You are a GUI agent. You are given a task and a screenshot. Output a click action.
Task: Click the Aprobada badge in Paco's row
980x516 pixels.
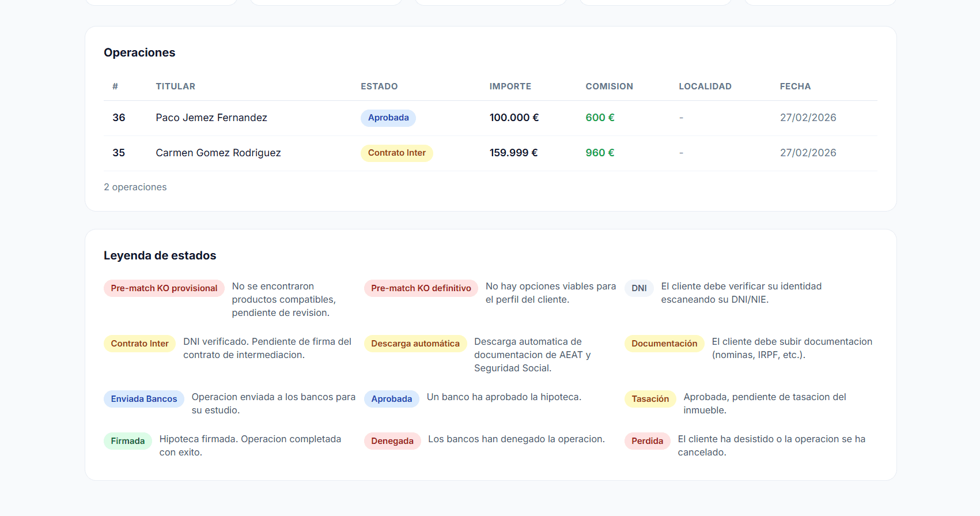pos(388,118)
